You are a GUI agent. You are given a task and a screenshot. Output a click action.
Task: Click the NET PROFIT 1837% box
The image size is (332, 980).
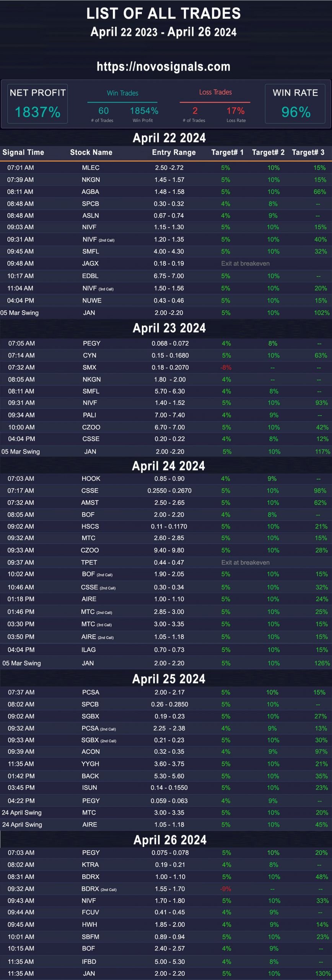point(37,104)
